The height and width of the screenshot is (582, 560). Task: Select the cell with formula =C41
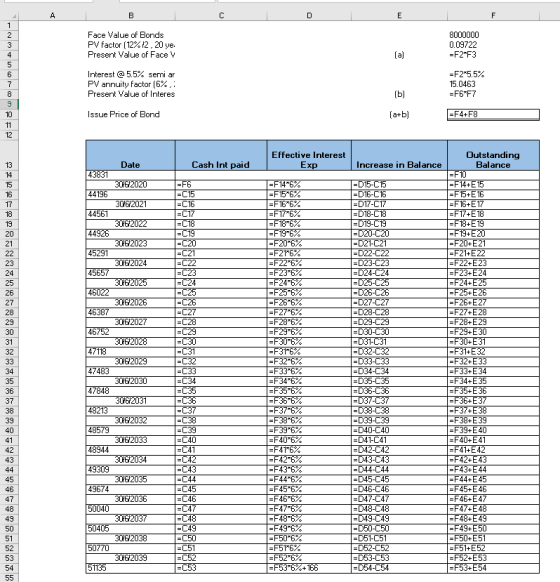pyautogui.click(x=221, y=450)
